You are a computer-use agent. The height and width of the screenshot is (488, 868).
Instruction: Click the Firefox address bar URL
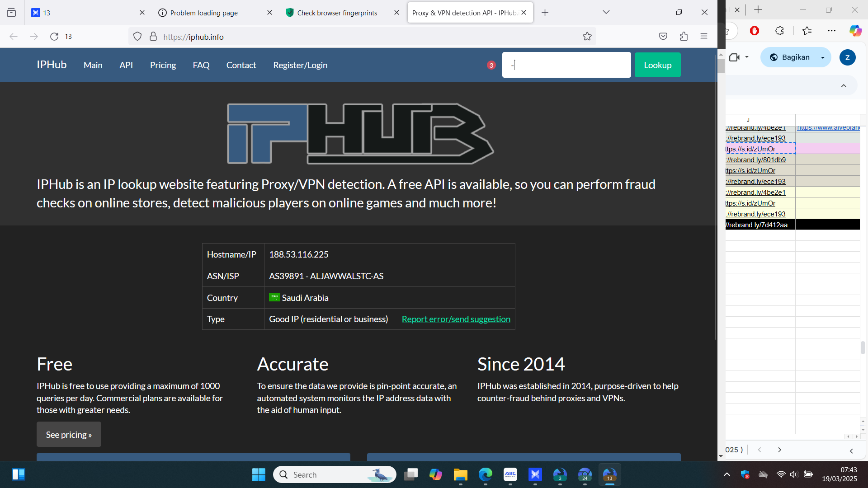[193, 37]
